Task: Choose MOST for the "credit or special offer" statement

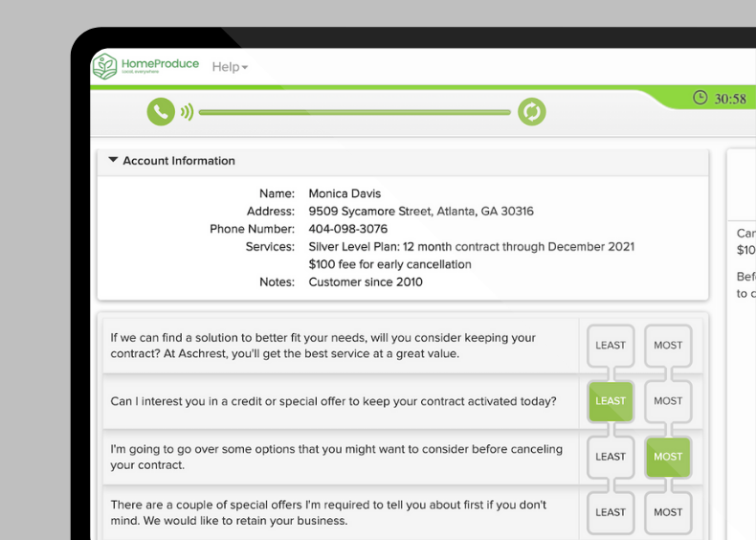Action: 667,401
